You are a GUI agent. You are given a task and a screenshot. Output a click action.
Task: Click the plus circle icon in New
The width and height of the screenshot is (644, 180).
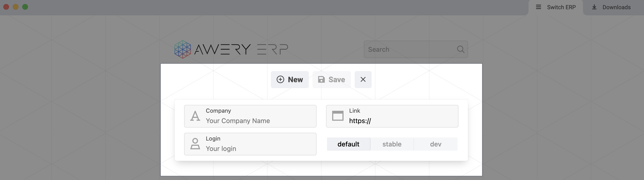tap(280, 79)
